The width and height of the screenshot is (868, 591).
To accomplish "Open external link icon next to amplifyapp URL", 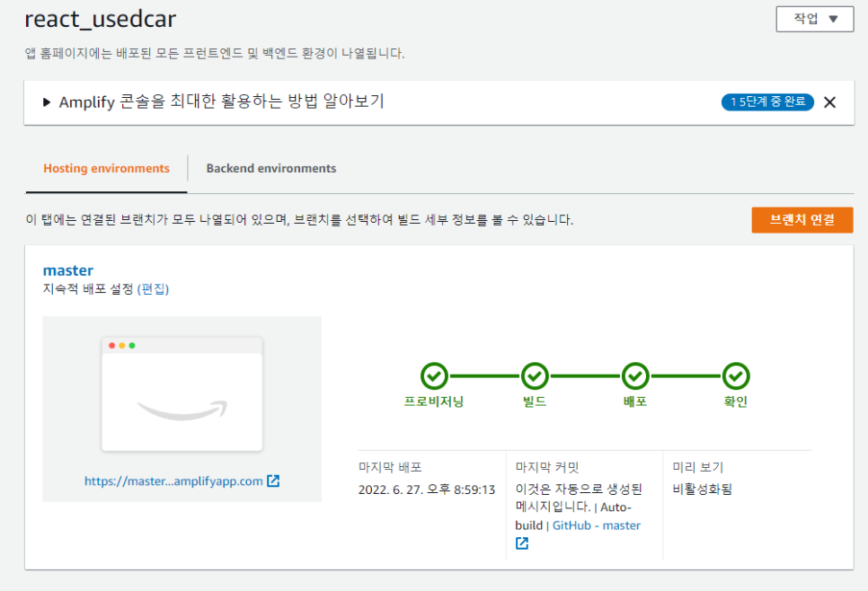I will coord(273,481).
